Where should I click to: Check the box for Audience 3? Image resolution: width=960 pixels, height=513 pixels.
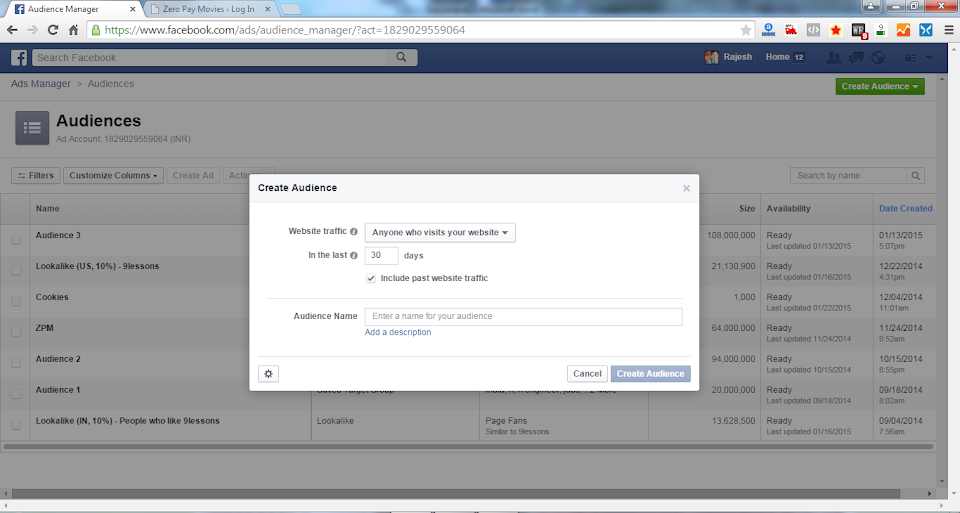tap(16, 240)
